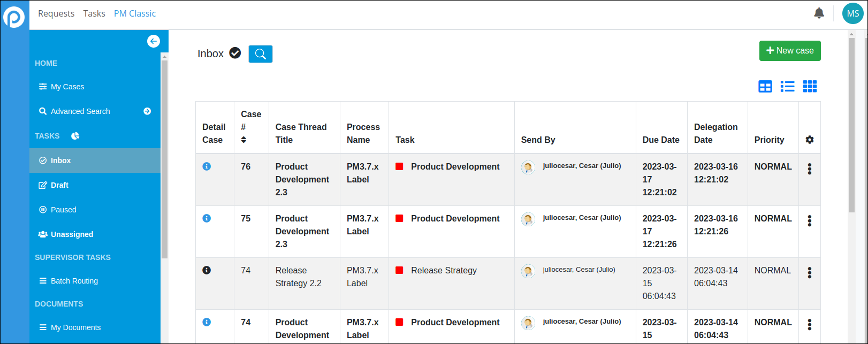Switch to list view layout

point(787,87)
